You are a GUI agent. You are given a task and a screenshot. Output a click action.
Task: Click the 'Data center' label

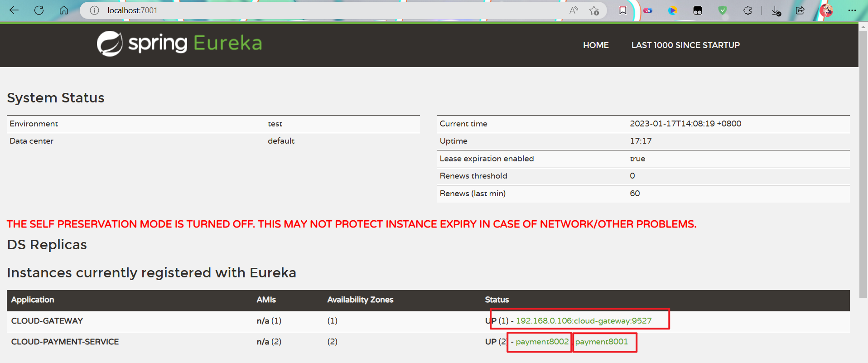coord(31,141)
